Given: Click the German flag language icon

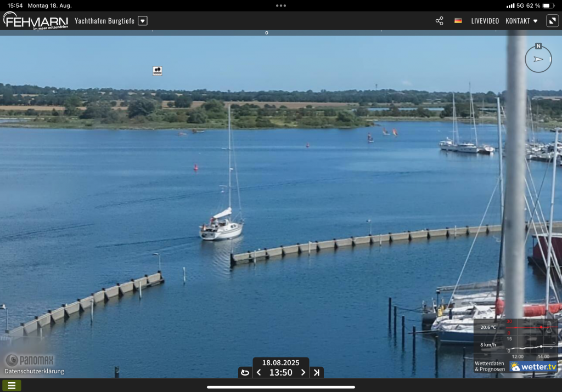Looking at the screenshot, I should point(458,21).
